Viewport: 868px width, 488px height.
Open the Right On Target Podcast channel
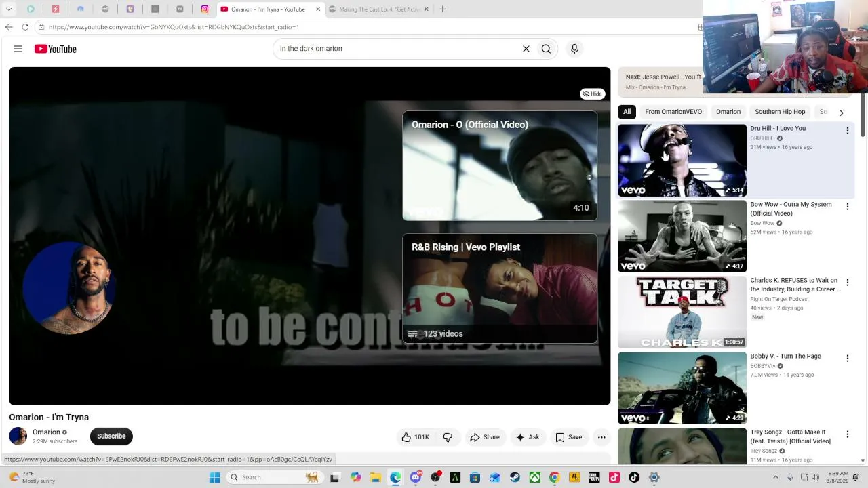(779, 299)
